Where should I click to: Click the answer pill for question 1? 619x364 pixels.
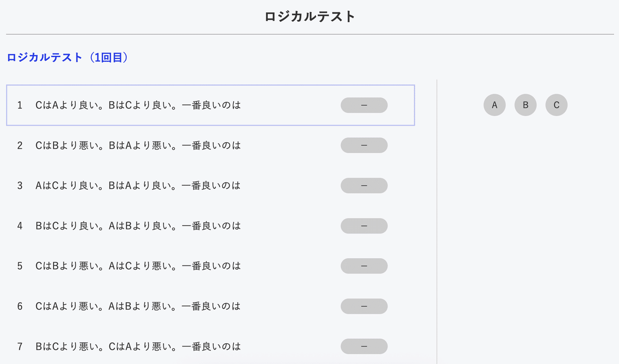[364, 105]
